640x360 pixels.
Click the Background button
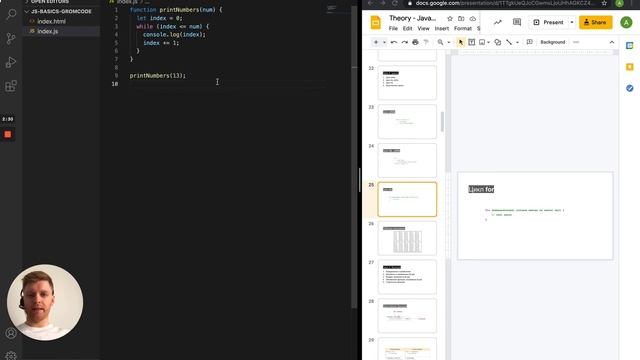click(553, 42)
